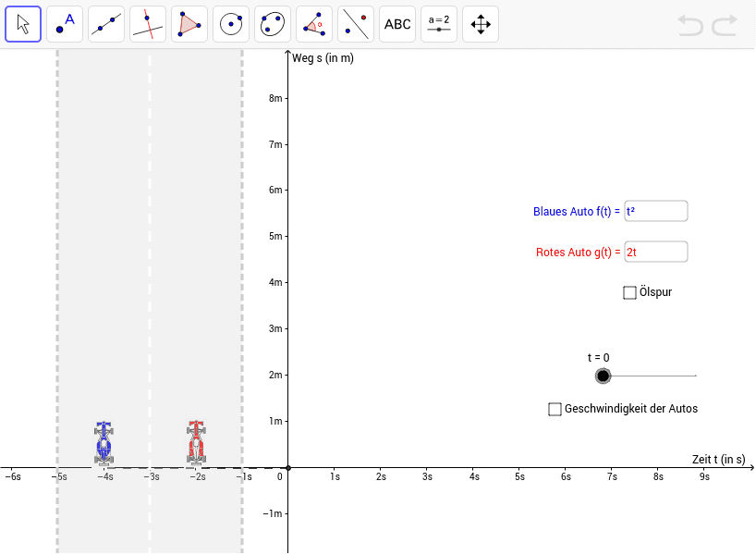Click the '5m' tick label

pos(275,237)
